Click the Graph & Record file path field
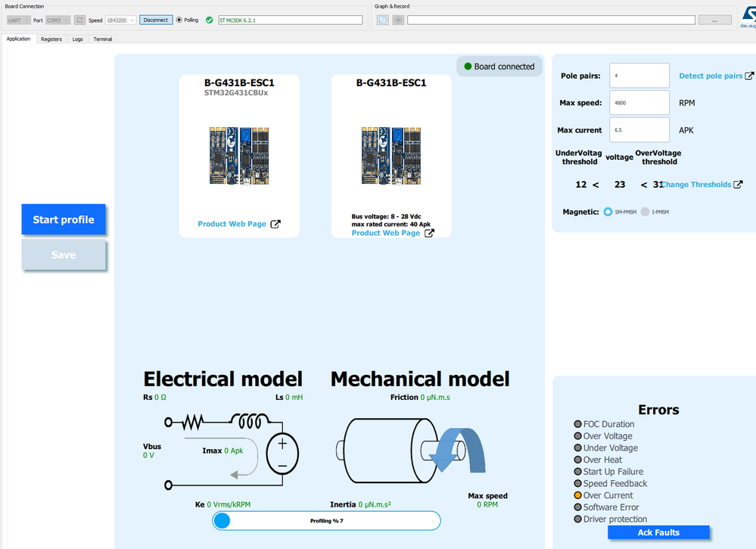This screenshot has height=549, width=756. coord(551,20)
